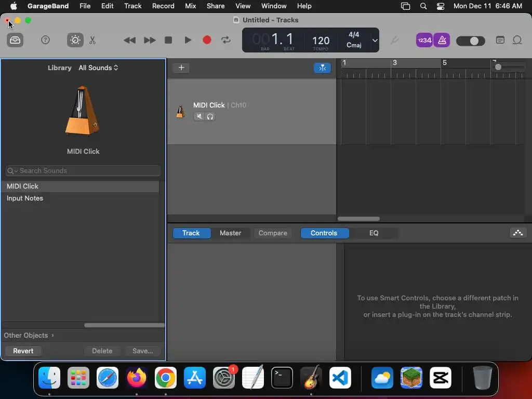Screen dimensions: 532x399
Task: Select the MIDI Click track metronome icon
Action: [180, 111]
